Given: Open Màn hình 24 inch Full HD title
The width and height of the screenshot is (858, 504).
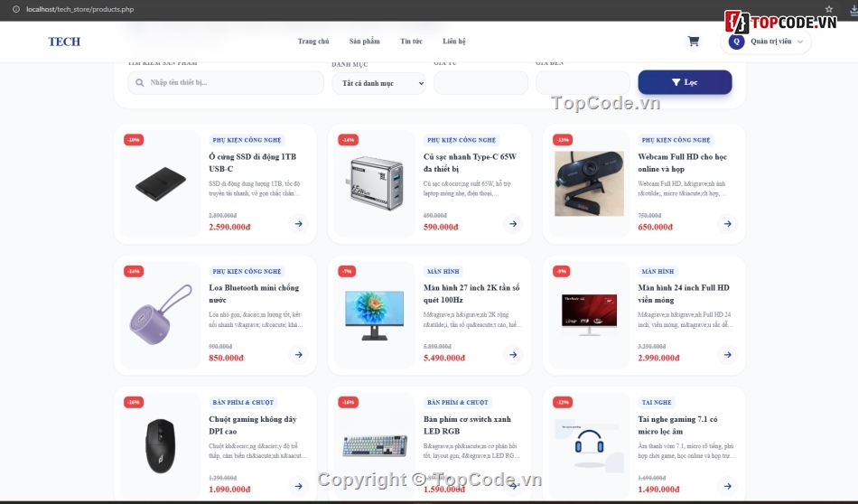Looking at the screenshot, I should (x=684, y=294).
